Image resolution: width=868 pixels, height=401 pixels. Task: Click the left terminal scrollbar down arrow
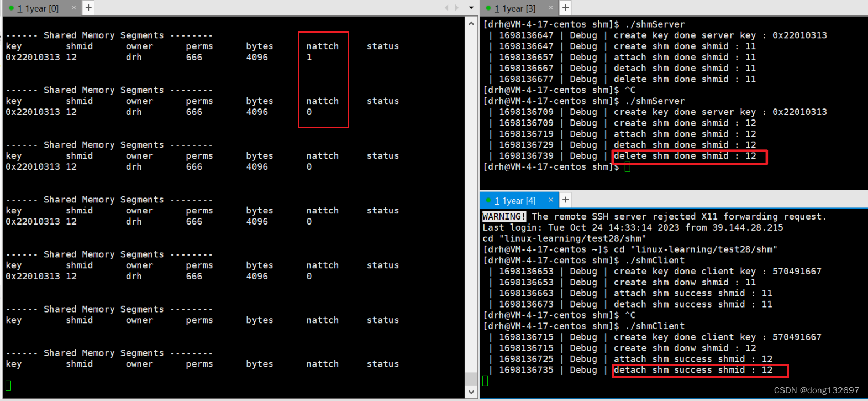[471, 392]
